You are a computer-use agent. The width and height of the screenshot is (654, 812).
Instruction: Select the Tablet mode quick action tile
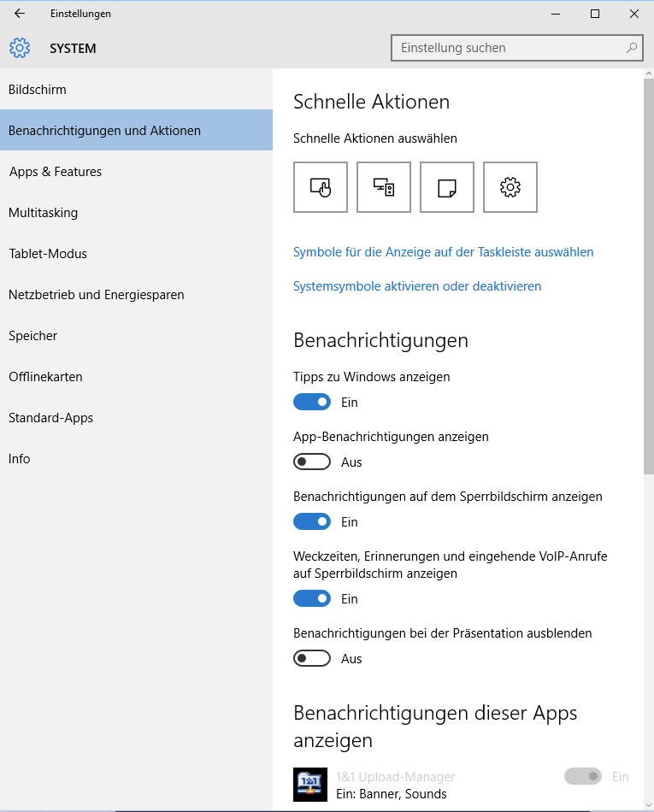(321, 187)
